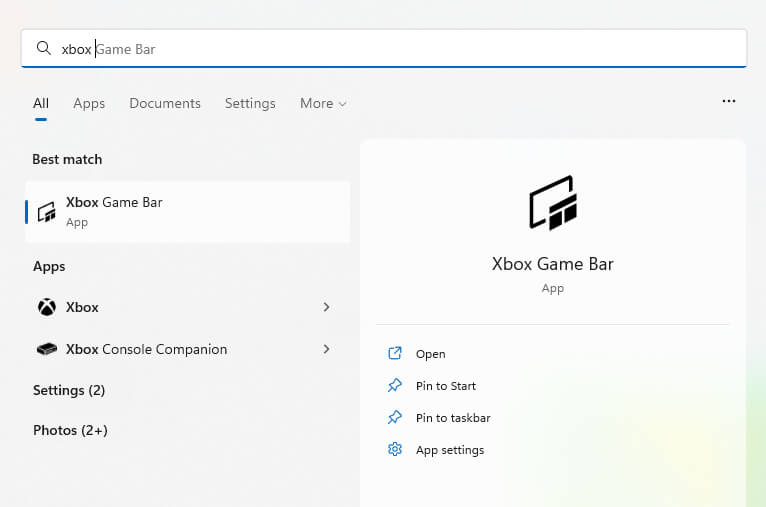The height and width of the screenshot is (507, 766).
Task: Click inside the search text field
Action: pos(400,48)
